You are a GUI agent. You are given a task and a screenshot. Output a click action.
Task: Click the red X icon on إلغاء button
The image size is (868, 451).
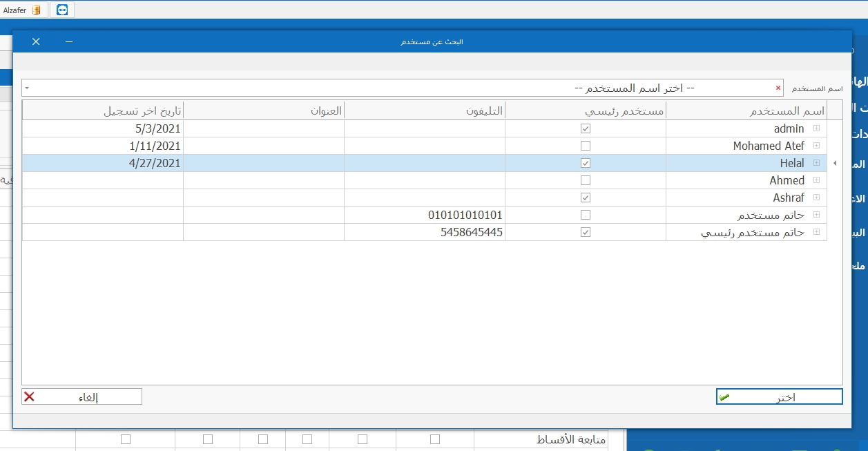[x=29, y=396]
